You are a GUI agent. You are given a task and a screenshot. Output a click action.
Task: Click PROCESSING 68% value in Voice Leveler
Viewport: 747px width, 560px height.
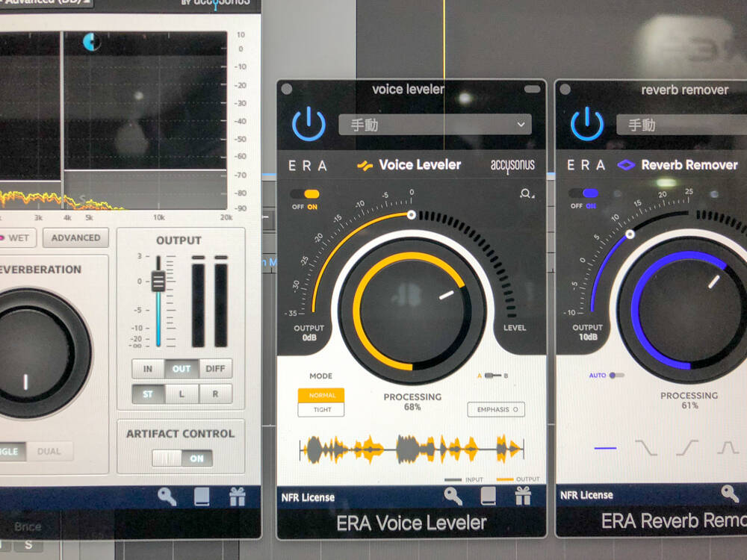(x=412, y=407)
